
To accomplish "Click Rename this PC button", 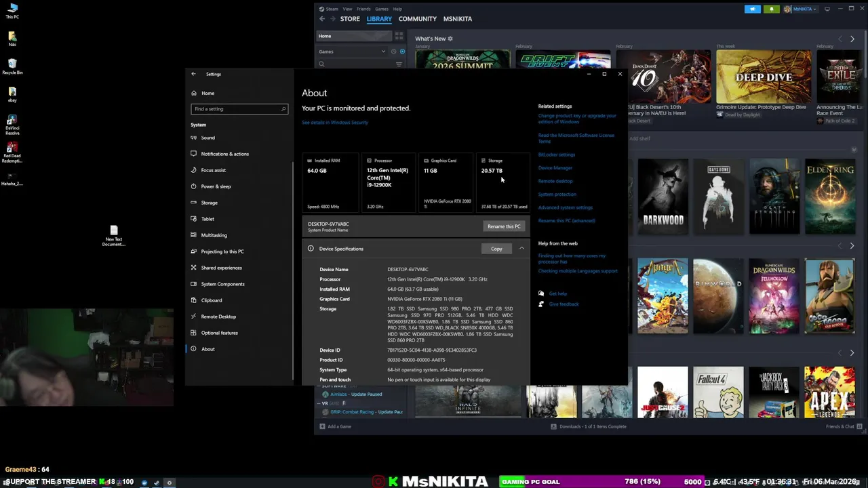I will point(504,226).
